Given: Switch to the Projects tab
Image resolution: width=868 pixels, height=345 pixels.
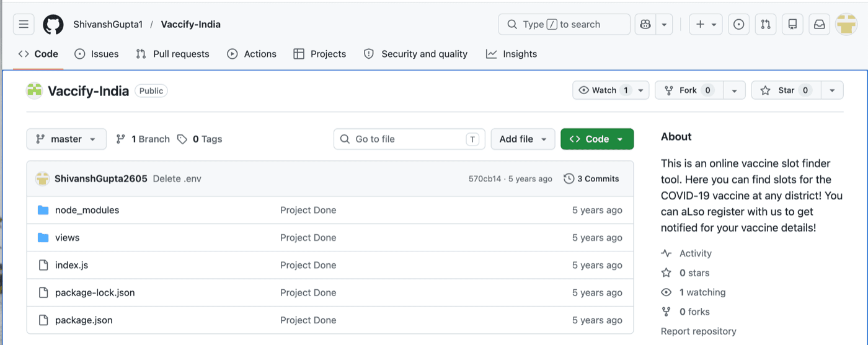Looking at the screenshot, I should (320, 54).
